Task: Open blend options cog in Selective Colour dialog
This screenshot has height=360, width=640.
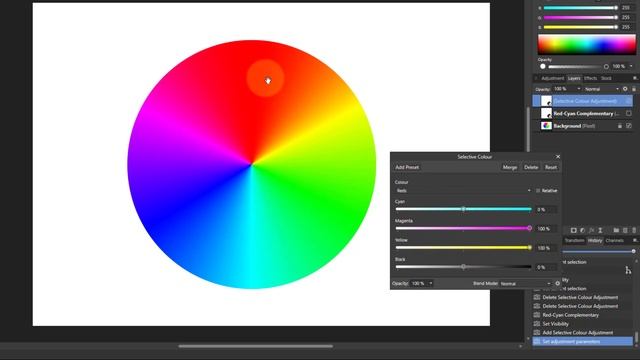Action: click(x=558, y=283)
